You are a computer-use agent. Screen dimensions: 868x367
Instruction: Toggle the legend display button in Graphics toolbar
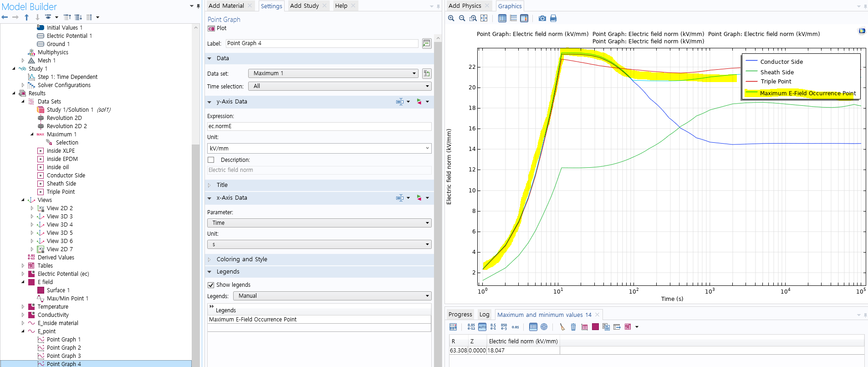point(524,18)
